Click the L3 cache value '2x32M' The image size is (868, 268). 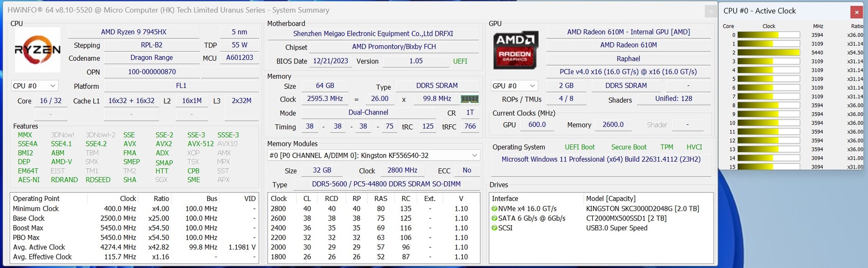click(241, 101)
